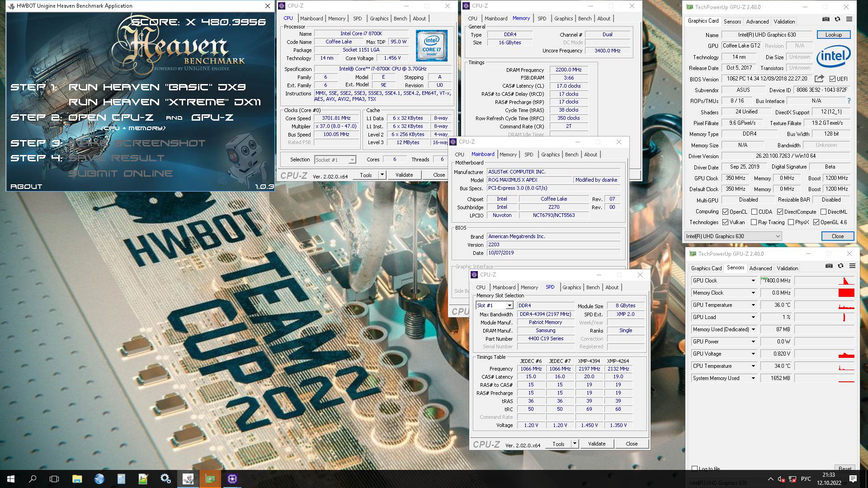The image size is (868, 488).
Task: Switch to Bench tab in CPU-Z CPU window
Action: [400, 19]
